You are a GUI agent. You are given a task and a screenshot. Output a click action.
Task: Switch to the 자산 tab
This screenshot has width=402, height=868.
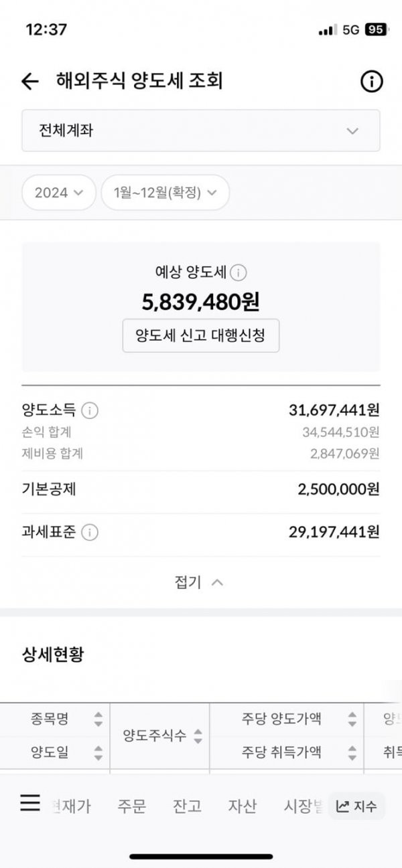click(x=242, y=806)
